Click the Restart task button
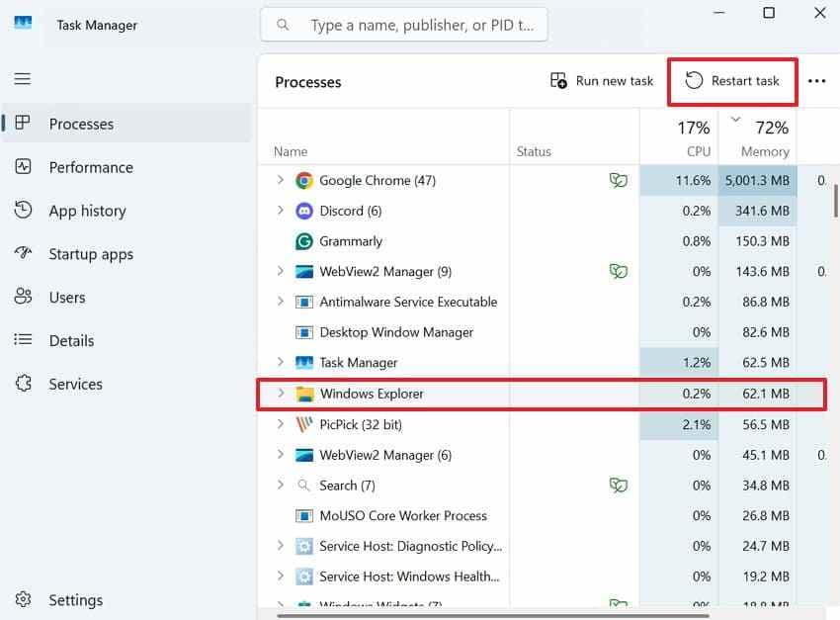The width and height of the screenshot is (840, 620). pos(732,81)
